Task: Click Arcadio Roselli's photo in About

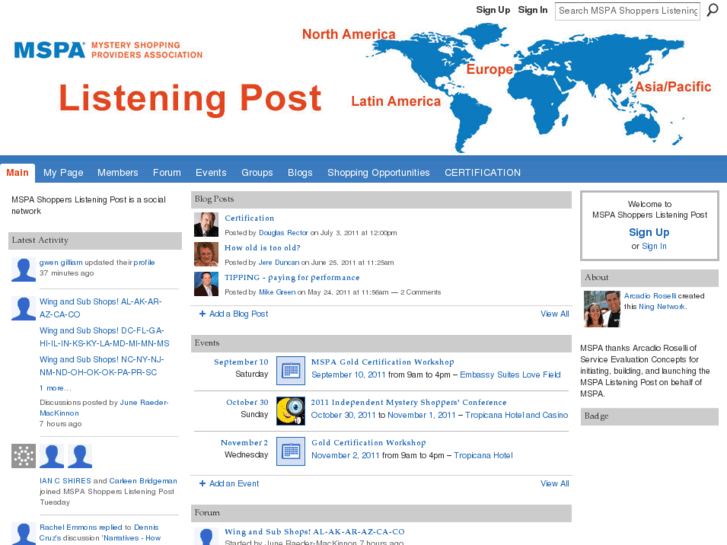Action: (602, 309)
